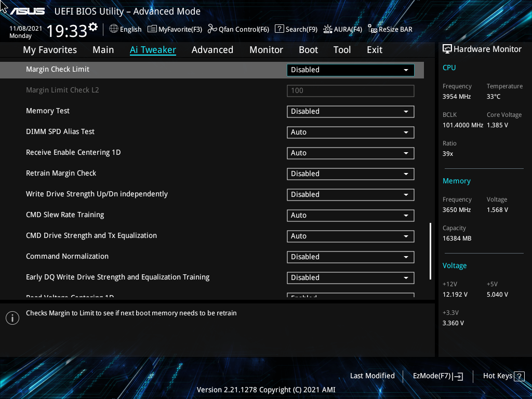
Task: Click the globe language icon
Action: tap(114, 29)
